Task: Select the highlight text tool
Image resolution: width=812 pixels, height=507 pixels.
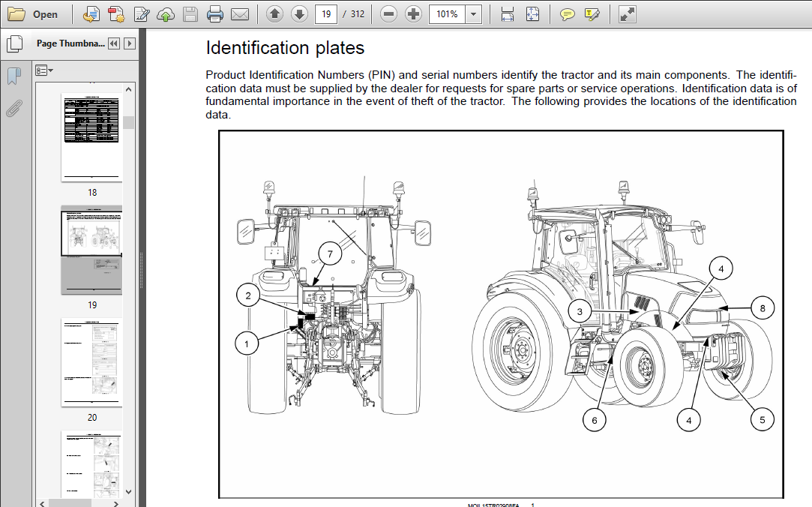Action: pyautogui.click(x=592, y=14)
